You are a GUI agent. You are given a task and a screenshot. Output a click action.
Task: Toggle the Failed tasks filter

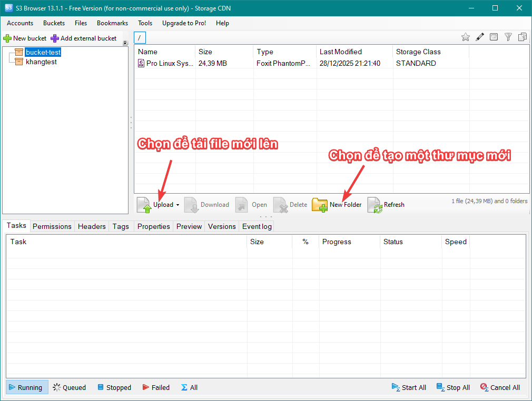(156, 387)
